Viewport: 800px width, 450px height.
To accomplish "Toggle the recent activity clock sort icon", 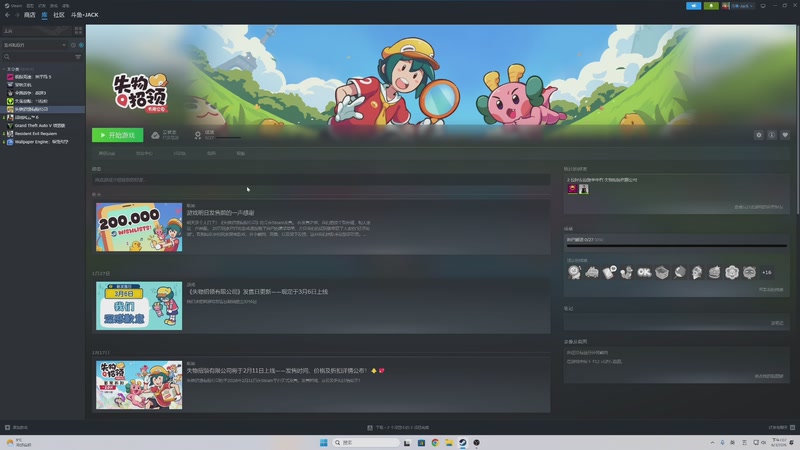I will 73,45.
